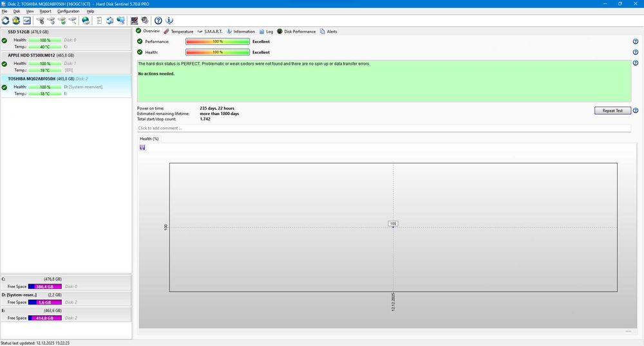Click 'more than 1000 days' lifetime value
Screen dimensions: 644x346
(220, 114)
